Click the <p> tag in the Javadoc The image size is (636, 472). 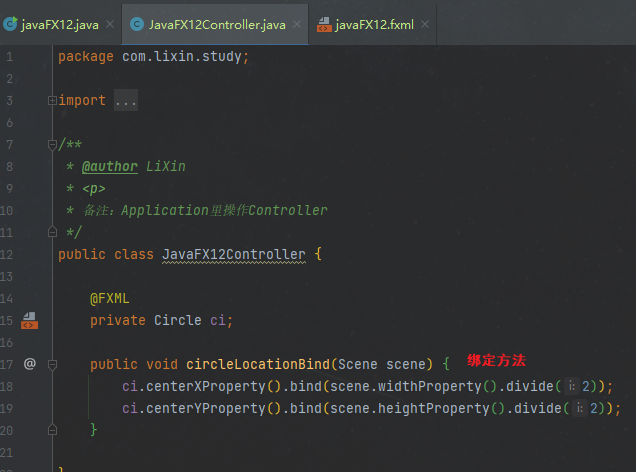(x=94, y=189)
